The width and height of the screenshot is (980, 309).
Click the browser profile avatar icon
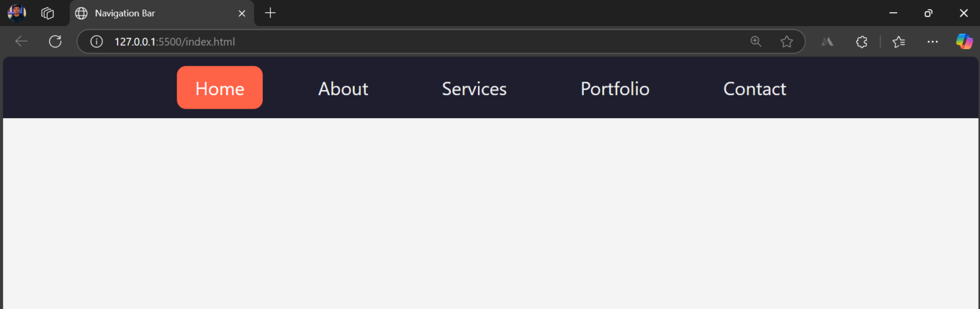[x=17, y=13]
